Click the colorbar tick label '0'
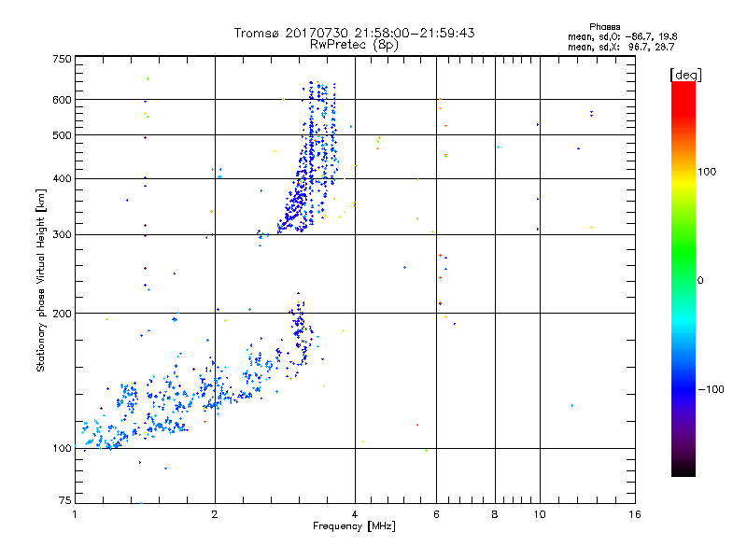The width and height of the screenshot is (747, 560). (700, 281)
